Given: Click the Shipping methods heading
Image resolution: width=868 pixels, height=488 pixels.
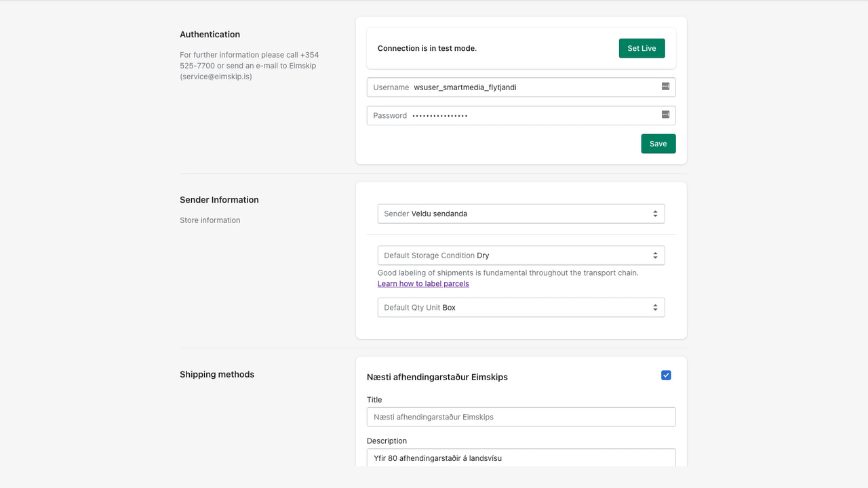Looking at the screenshot, I should click(217, 374).
